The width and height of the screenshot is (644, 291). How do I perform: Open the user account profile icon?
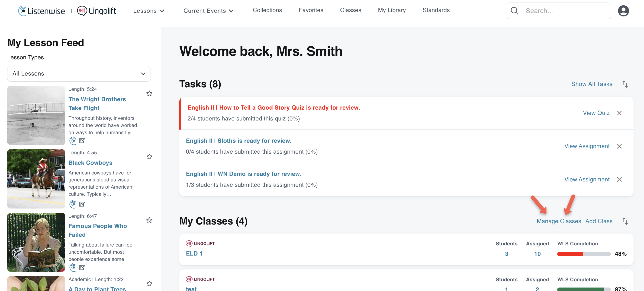623,11
